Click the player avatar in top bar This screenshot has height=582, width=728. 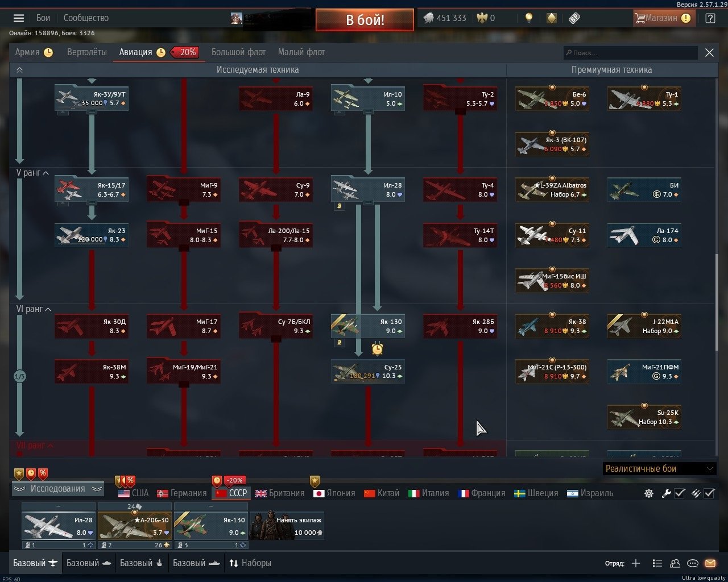pos(237,18)
